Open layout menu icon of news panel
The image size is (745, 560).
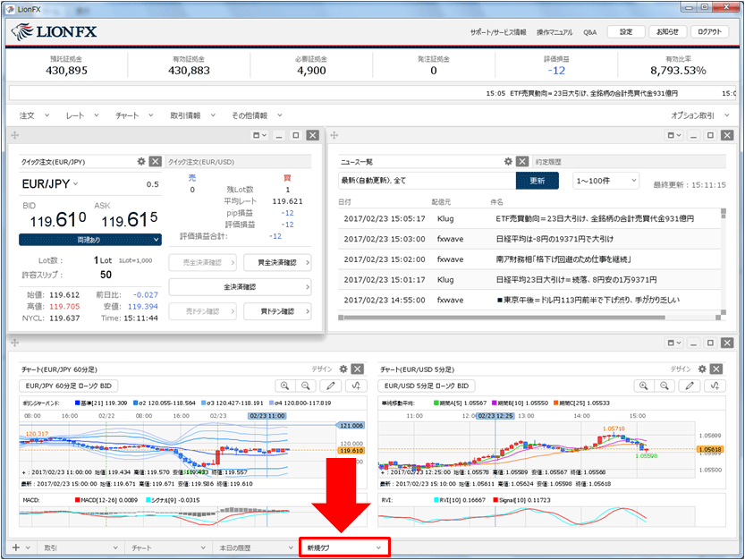tap(674, 135)
